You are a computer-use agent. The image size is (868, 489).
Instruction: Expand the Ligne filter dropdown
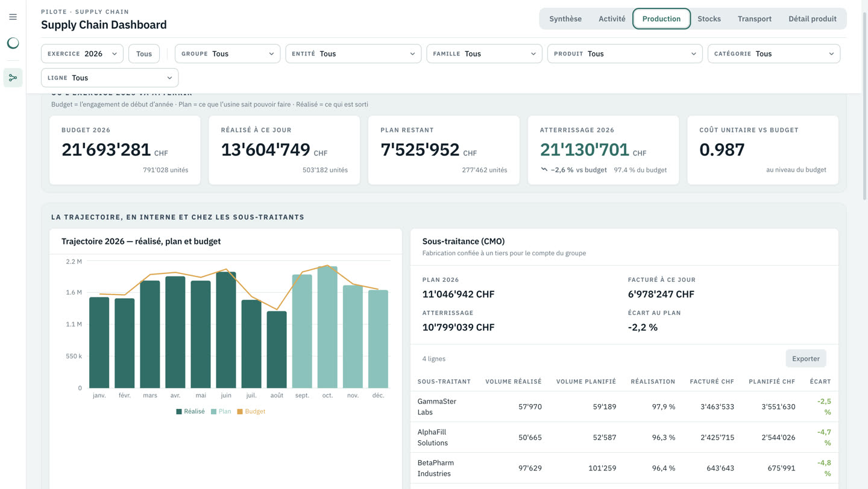pyautogui.click(x=110, y=78)
